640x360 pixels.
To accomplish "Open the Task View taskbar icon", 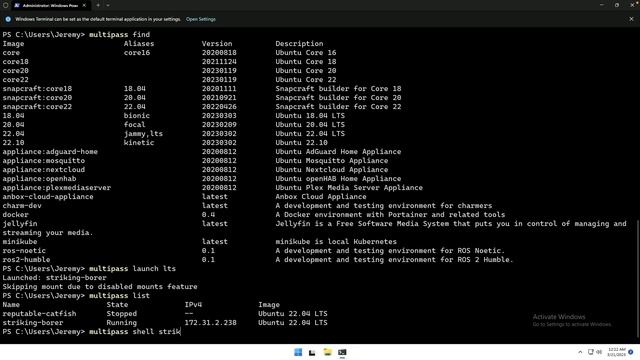I will (312, 352).
